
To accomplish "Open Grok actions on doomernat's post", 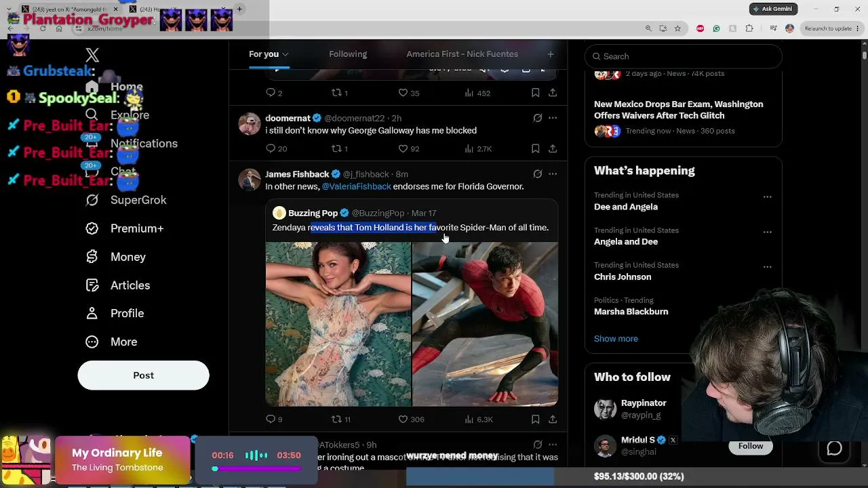I will point(538,118).
